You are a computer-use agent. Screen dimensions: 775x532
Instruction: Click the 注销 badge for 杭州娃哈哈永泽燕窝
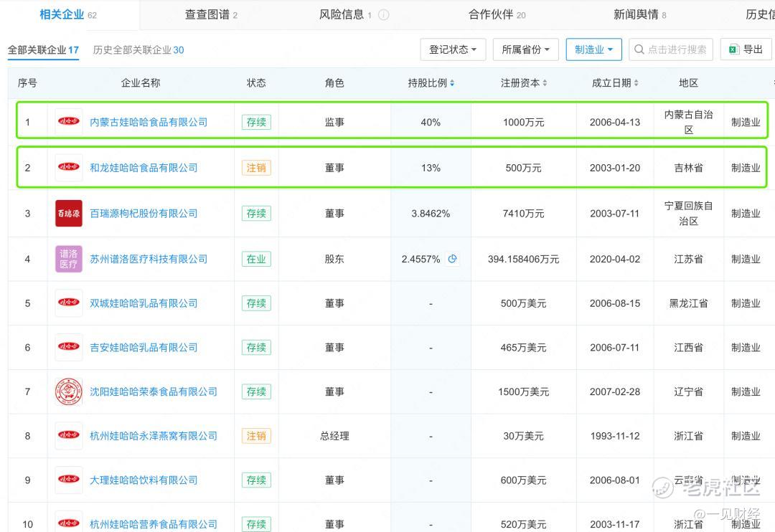(x=256, y=436)
